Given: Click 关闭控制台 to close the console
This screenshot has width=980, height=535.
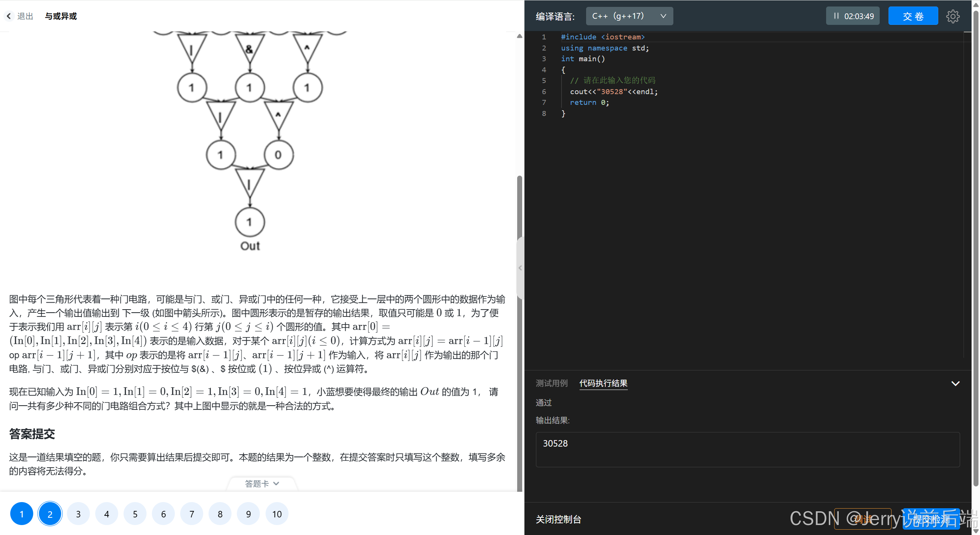Looking at the screenshot, I should pos(558,519).
